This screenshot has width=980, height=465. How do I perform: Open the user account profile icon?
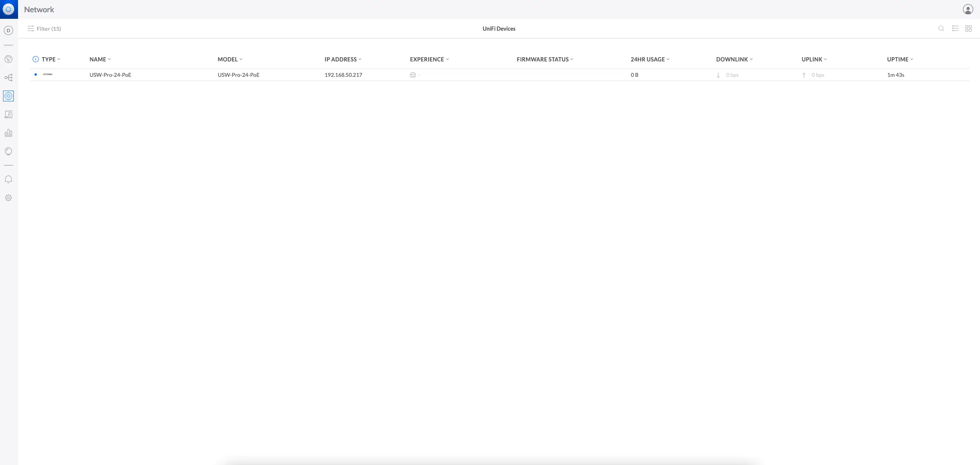(x=968, y=9)
